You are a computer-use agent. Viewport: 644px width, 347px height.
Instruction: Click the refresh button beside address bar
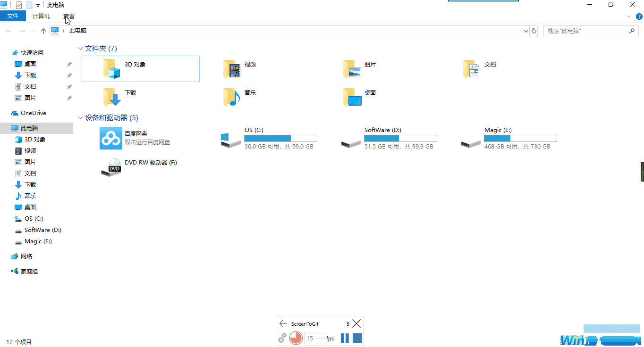534,31
